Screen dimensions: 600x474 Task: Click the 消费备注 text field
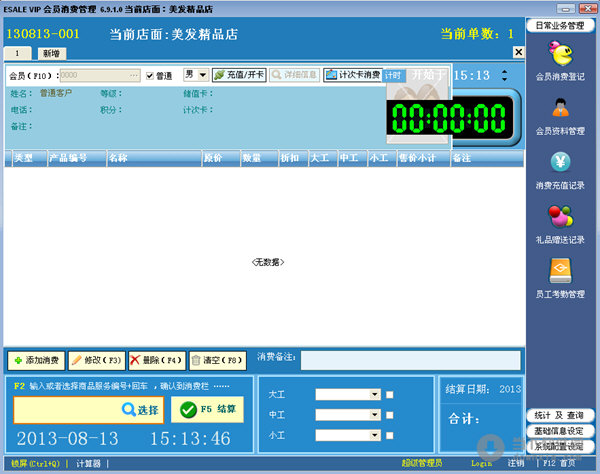(x=410, y=359)
